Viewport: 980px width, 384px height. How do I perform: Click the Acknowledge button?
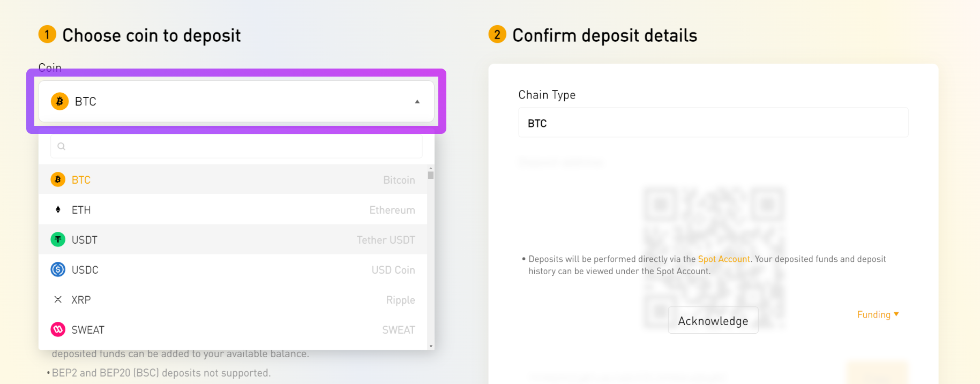point(713,320)
